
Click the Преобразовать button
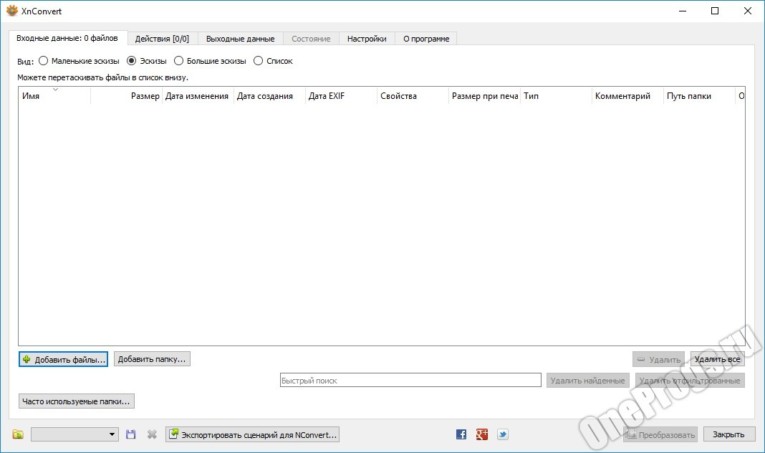tap(660, 434)
